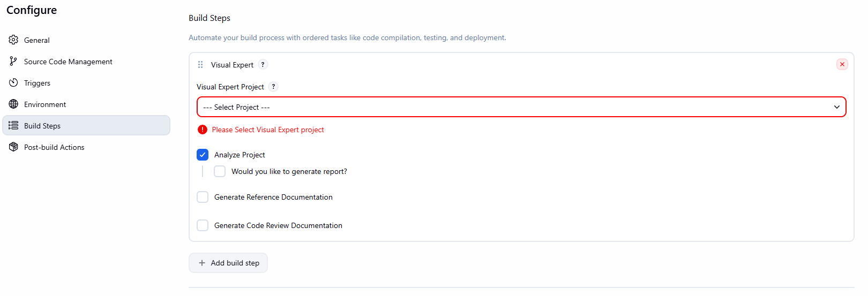Click the 'Configure' page heading
The height and width of the screenshot is (296, 868).
pos(32,10)
